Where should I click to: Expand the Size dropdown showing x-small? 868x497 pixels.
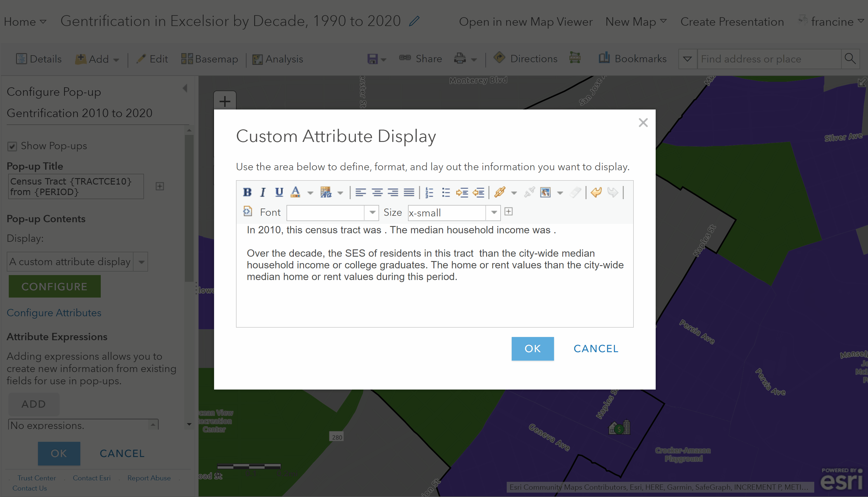tap(494, 212)
